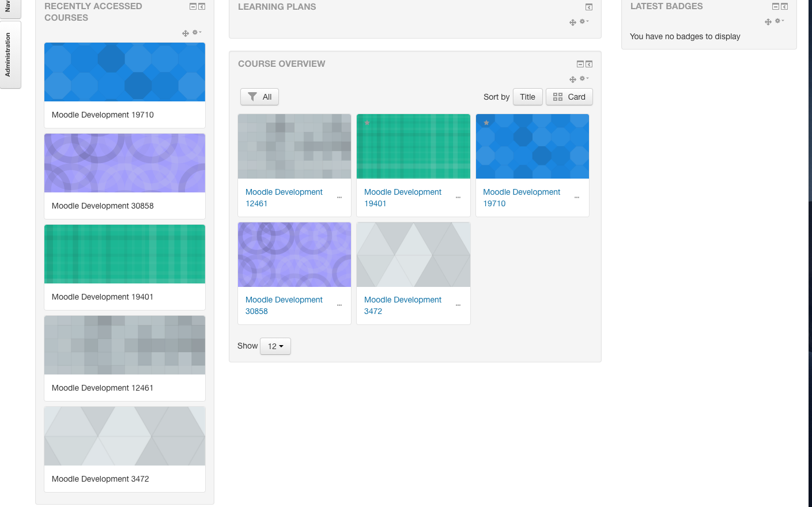Click Moodle Development 19710 title in Recently Accessed
The width and height of the screenshot is (812, 507).
[x=103, y=115]
